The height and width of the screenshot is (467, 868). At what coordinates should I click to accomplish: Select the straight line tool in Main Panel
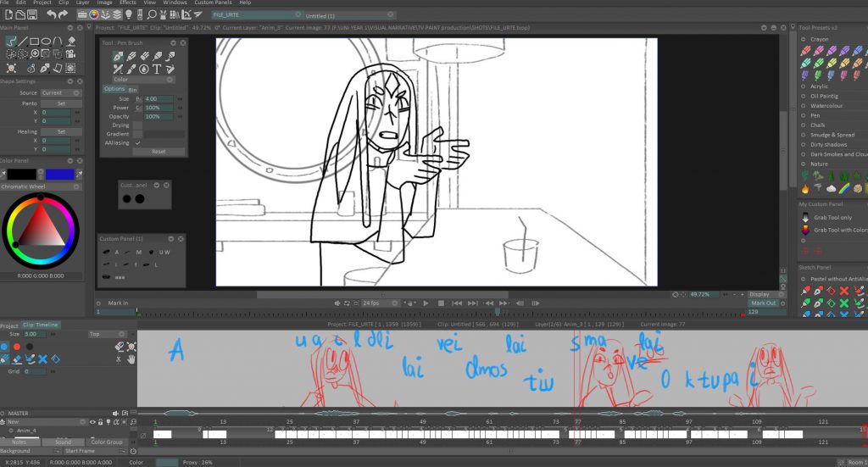pyautogui.click(x=23, y=41)
